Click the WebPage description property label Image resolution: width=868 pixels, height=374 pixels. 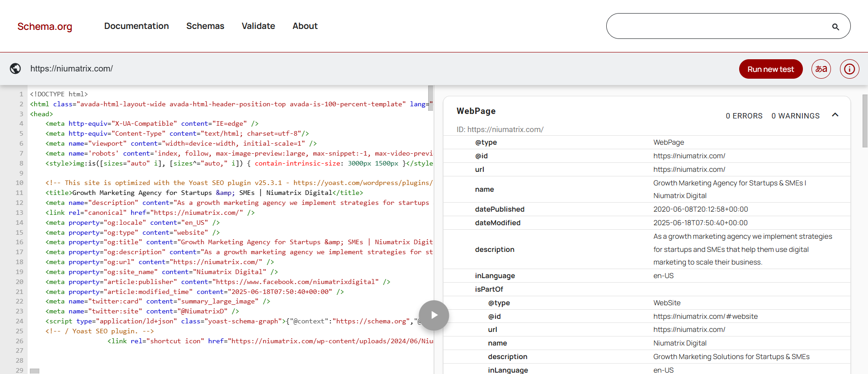495,250
